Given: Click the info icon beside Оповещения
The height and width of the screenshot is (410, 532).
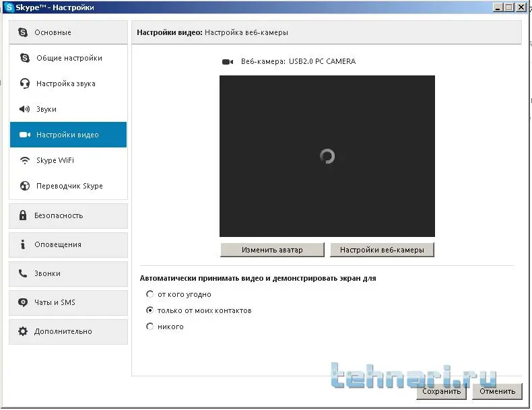Looking at the screenshot, I should pos(23,244).
